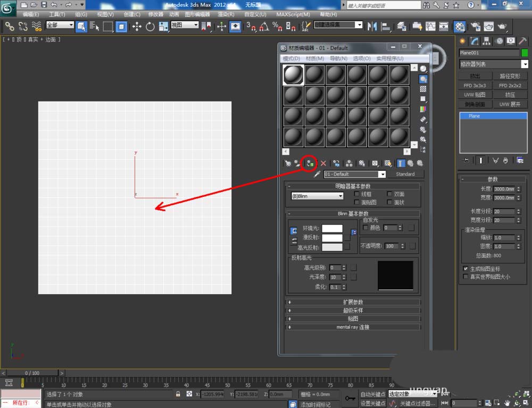Open the 渲染(R) menu

coord(226,14)
